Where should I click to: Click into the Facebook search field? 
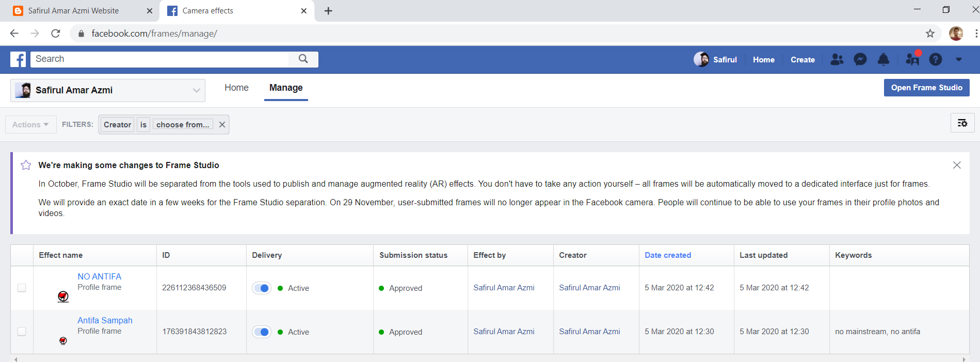click(x=160, y=59)
